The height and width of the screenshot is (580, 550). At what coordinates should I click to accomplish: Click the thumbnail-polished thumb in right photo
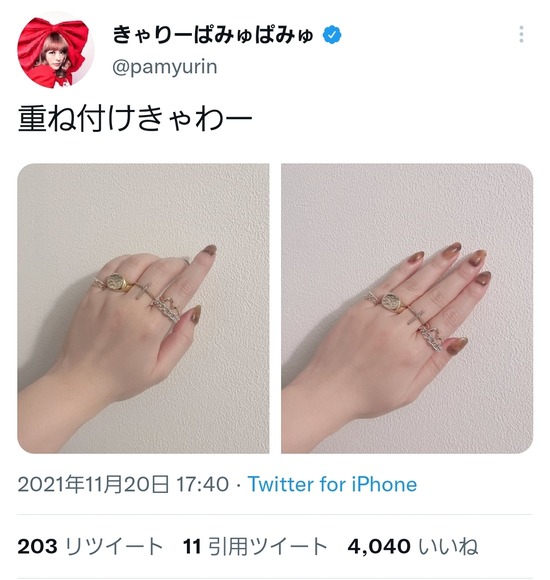tap(456, 345)
